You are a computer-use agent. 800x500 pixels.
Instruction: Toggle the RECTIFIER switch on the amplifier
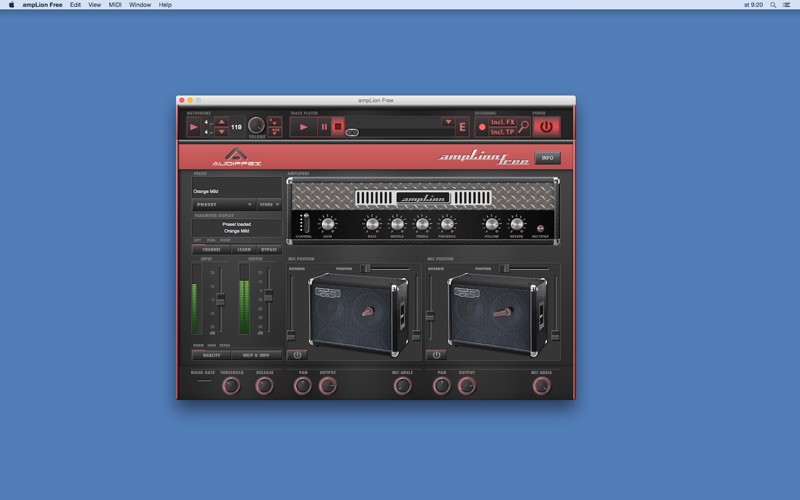pyautogui.click(x=540, y=228)
